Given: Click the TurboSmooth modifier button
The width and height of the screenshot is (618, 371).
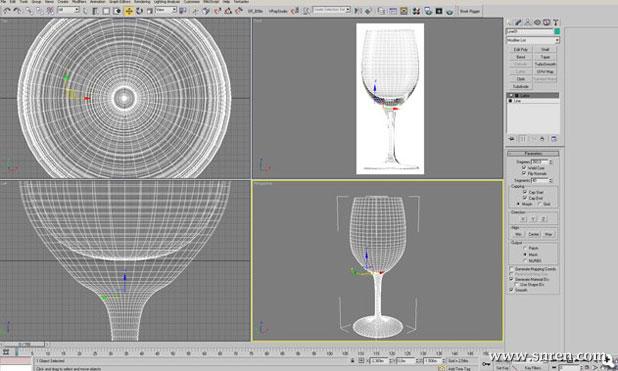Looking at the screenshot, I should pos(545,64).
